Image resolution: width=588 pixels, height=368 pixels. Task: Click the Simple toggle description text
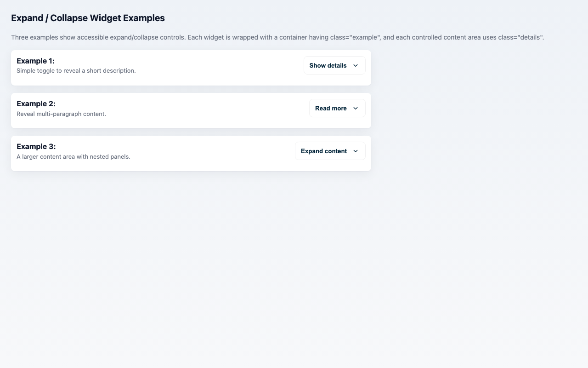pos(76,70)
